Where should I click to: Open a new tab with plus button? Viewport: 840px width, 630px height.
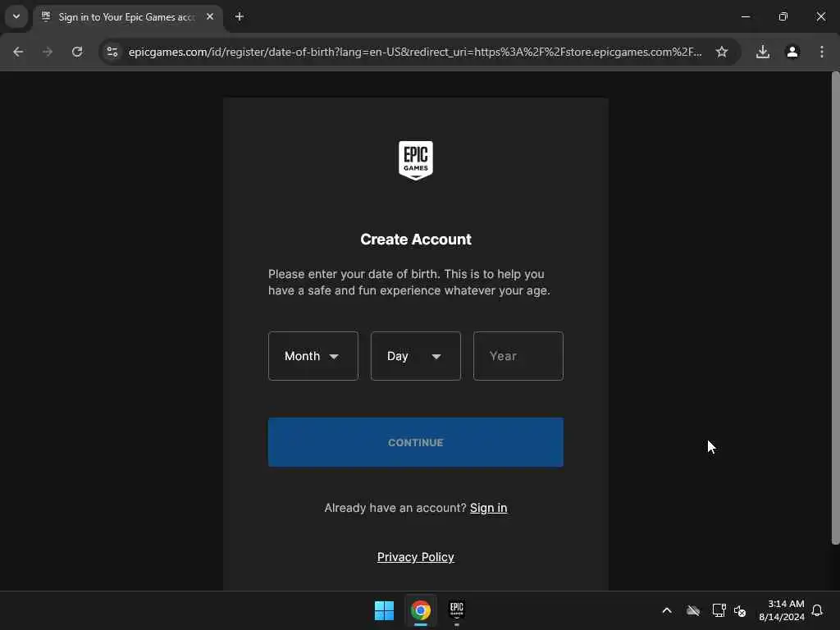(x=239, y=17)
